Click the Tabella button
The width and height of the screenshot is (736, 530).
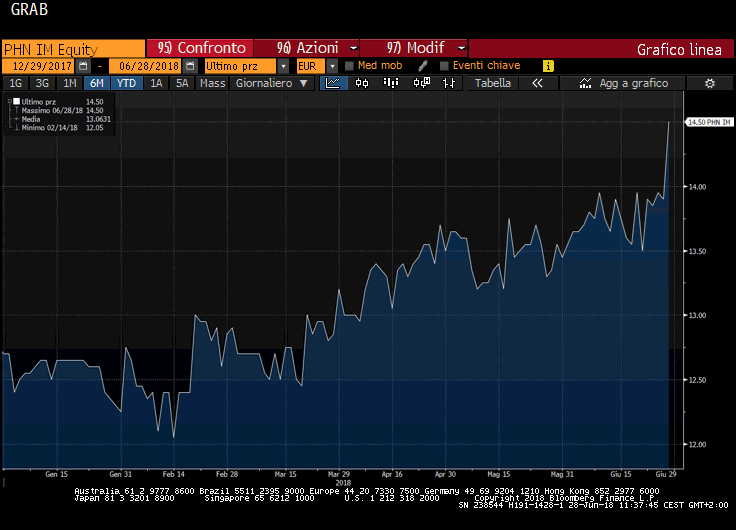[x=493, y=83]
